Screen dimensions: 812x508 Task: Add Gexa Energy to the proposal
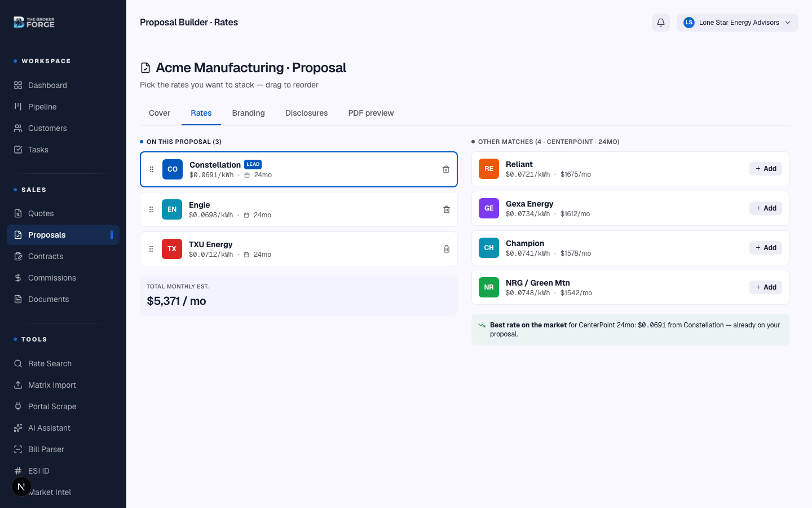766,208
